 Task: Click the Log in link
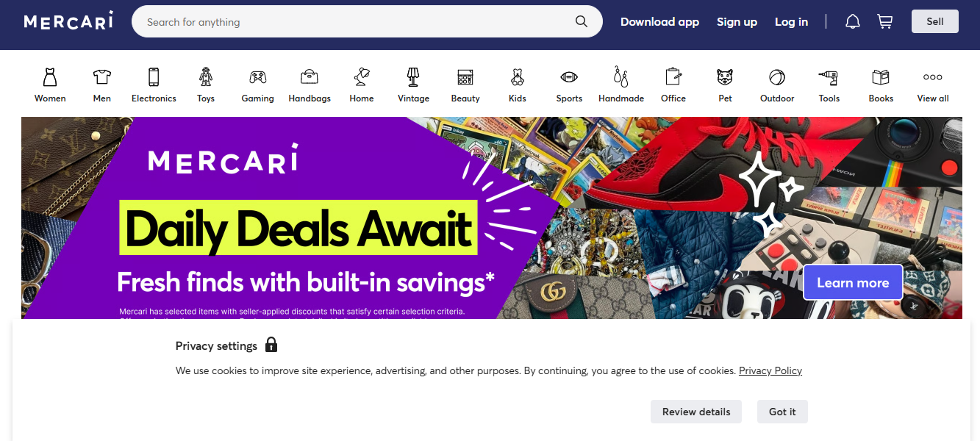(791, 22)
